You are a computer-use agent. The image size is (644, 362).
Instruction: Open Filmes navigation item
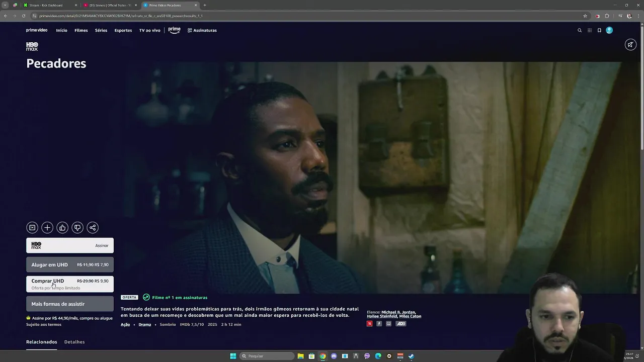[x=81, y=30]
